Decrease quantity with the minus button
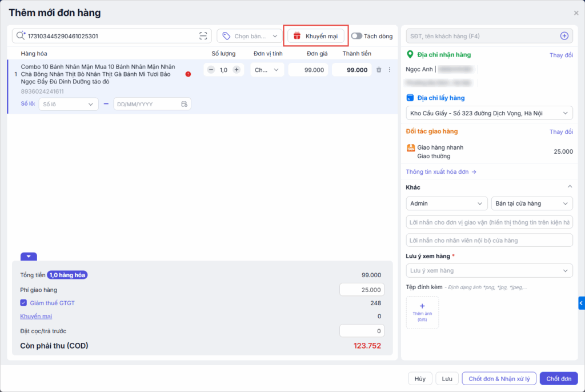This screenshot has width=585, height=392. pos(211,70)
